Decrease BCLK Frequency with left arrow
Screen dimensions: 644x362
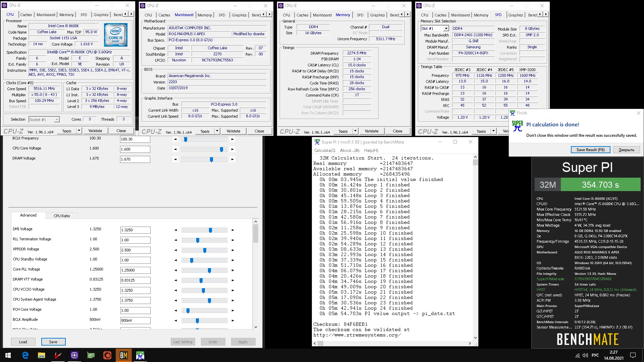pos(175,139)
